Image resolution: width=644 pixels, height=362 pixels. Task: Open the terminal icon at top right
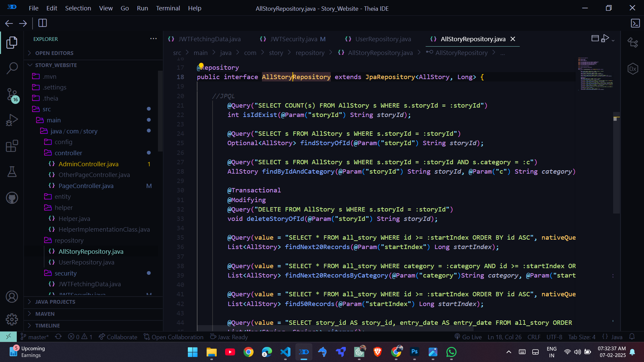point(635,23)
